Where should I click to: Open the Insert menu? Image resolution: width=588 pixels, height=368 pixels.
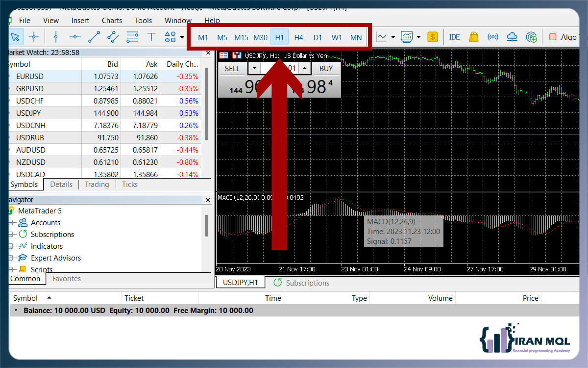[80, 21]
